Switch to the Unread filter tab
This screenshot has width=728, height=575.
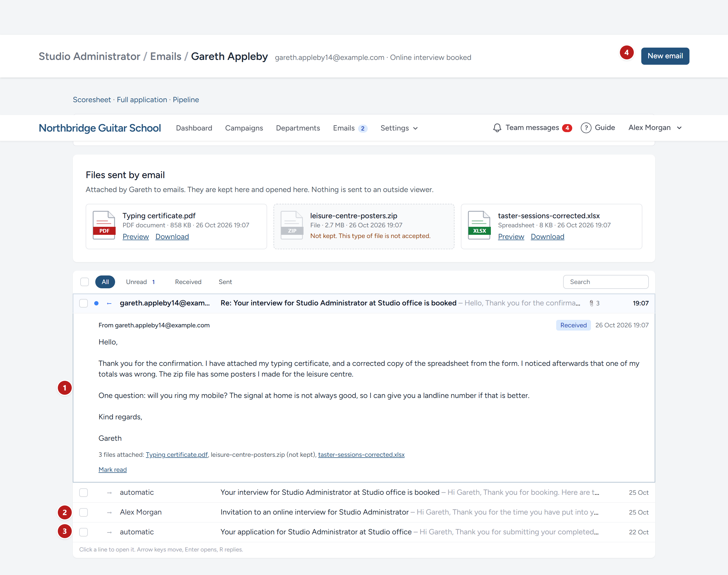click(140, 282)
